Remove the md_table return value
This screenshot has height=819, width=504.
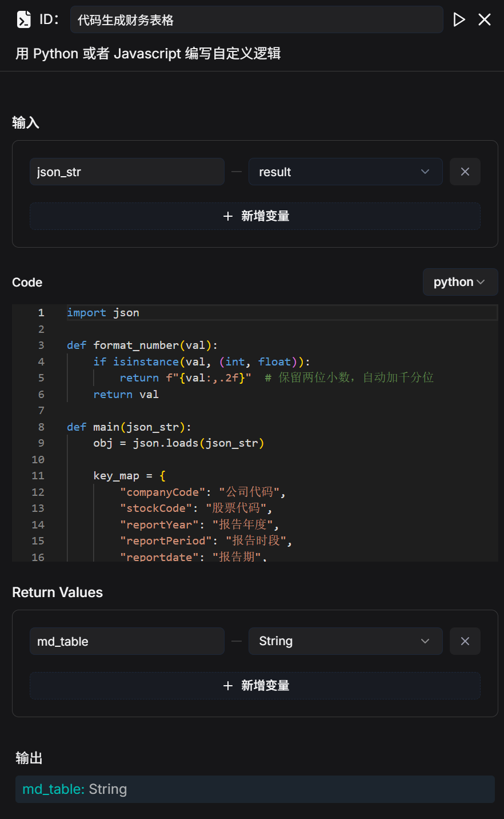point(465,642)
